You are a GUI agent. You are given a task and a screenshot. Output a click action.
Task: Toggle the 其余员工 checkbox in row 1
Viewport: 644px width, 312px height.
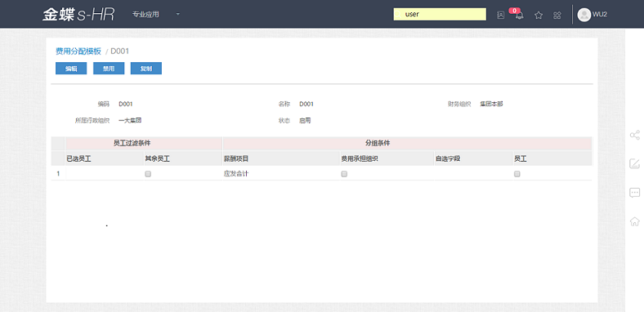pos(148,174)
